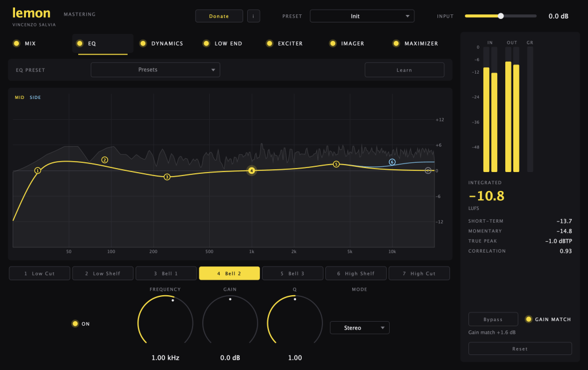Click the 'Gain match +1.6 dB' text

[491, 333]
